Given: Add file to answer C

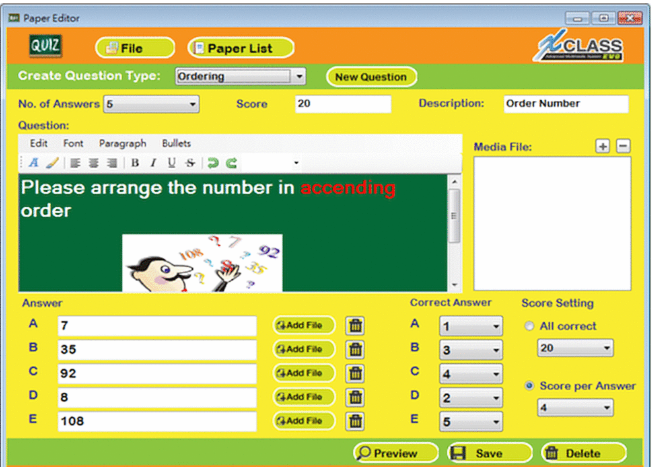Looking at the screenshot, I should click(304, 373).
